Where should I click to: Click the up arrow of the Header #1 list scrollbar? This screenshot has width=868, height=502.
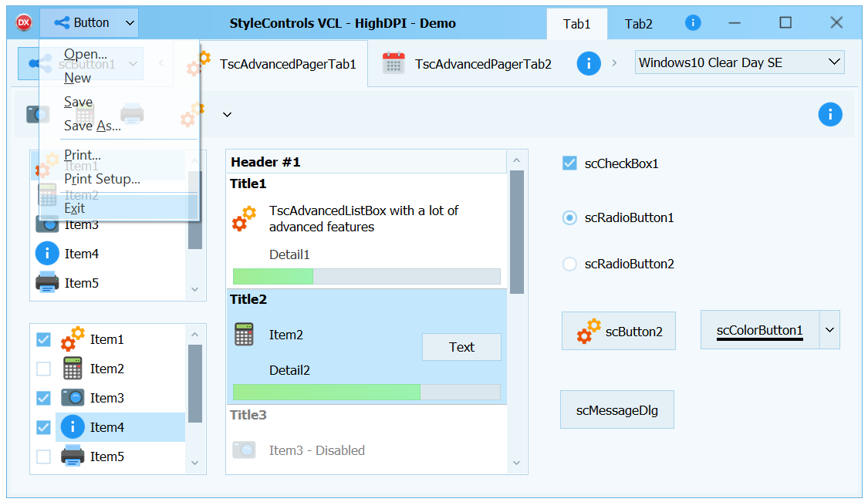pyautogui.click(x=516, y=160)
